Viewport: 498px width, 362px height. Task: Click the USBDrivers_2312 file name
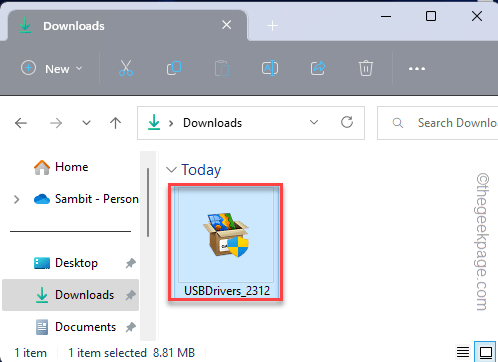tap(227, 291)
